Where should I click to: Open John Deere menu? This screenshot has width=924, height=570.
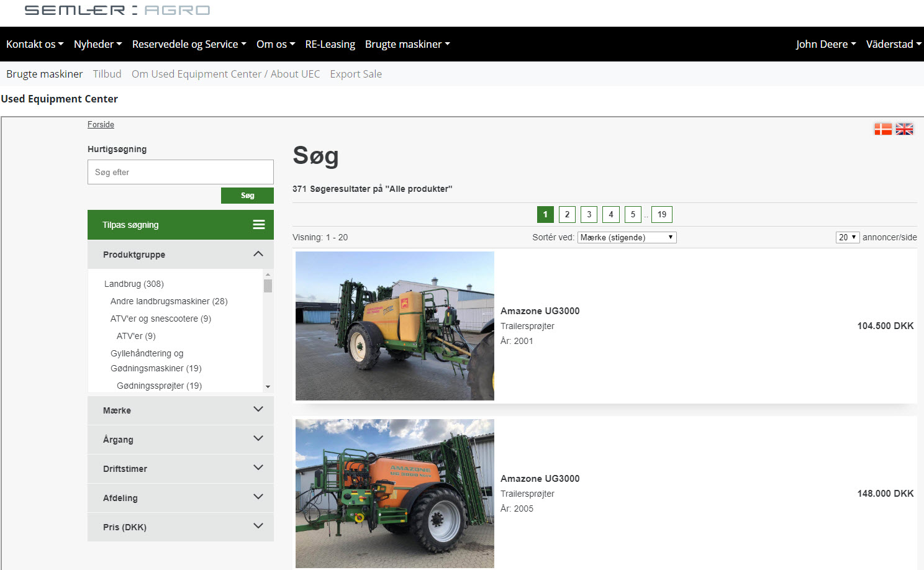coord(826,44)
